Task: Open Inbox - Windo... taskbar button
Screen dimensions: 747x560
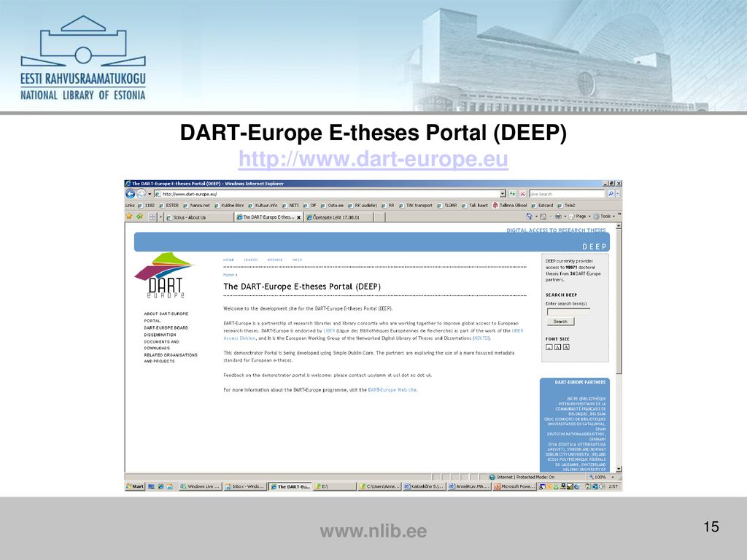Action: [245, 486]
